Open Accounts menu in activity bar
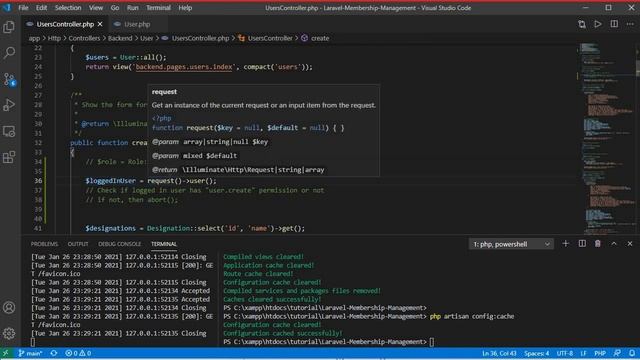The height and width of the screenshot is (360, 640). [9, 307]
